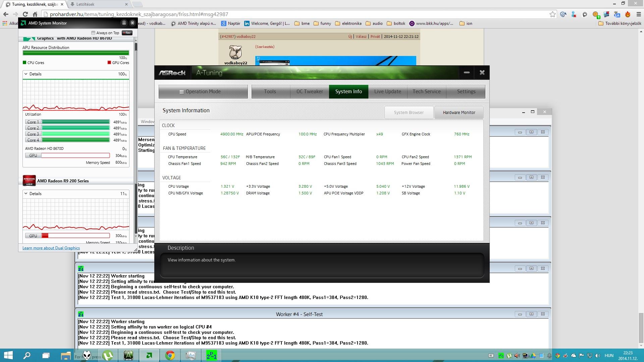
Task: Open the Tech Service tab
Action: click(x=427, y=92)
